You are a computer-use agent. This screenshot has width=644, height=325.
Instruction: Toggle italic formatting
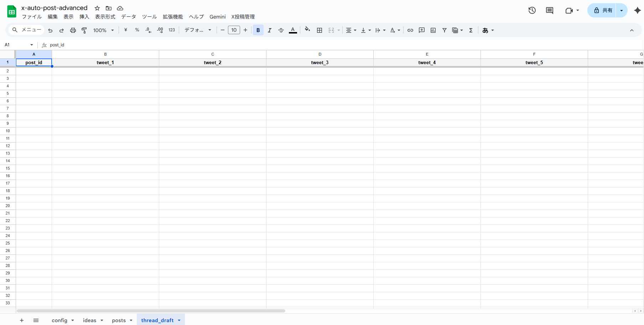[x=270, y=30]
